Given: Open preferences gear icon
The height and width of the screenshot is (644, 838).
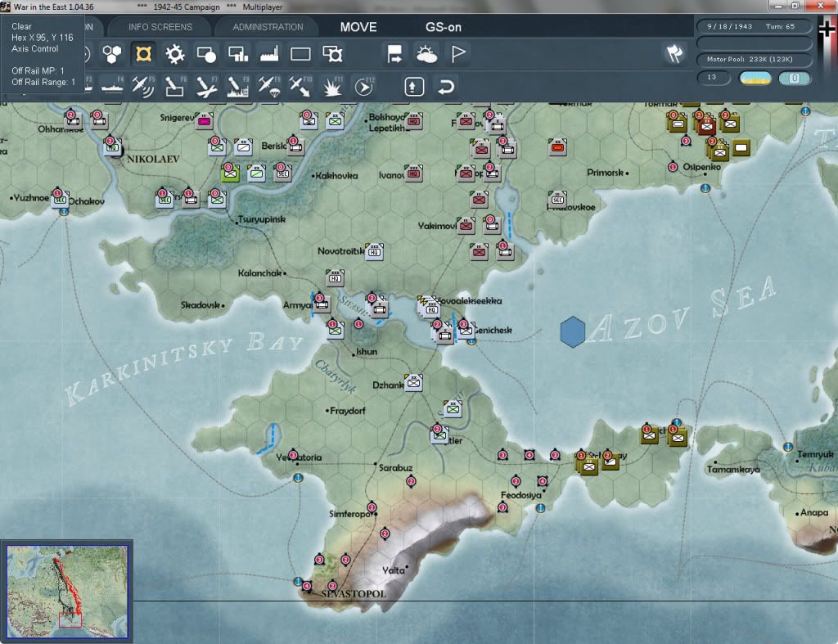Looking at the screenshot, I should (x=175, y=54).
